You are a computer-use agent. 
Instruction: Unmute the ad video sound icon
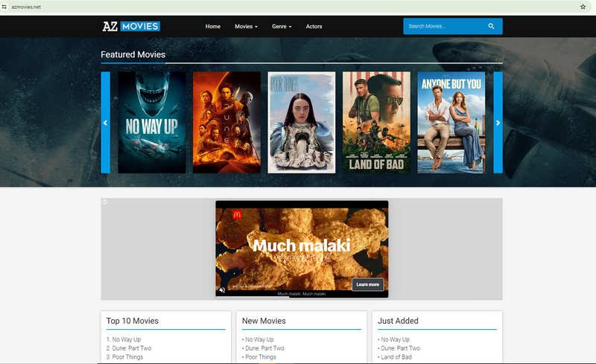pos(222,290)
